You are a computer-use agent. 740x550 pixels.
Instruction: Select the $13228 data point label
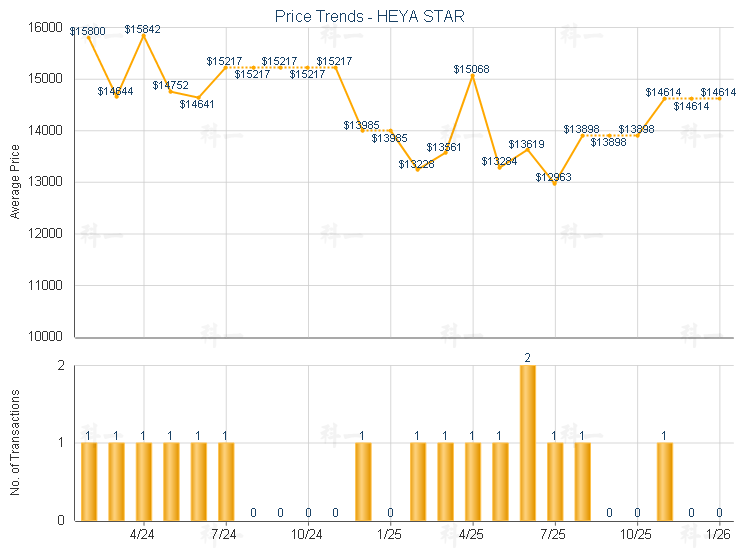[x=416, y=164]
